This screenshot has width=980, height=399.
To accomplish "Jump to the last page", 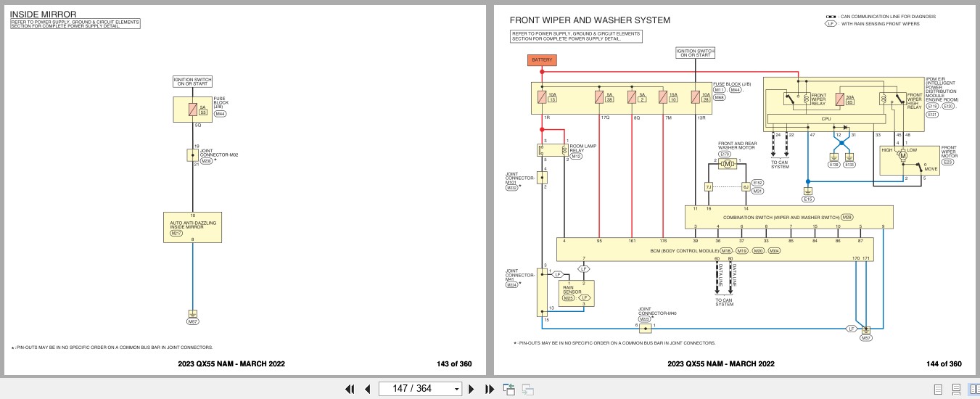I will point(489,389).
